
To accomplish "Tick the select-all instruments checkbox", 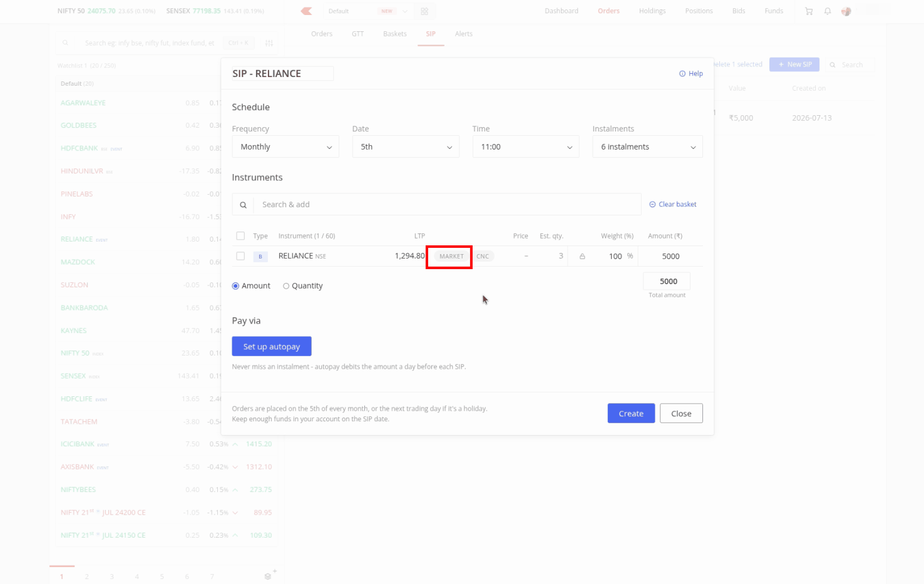I will coord(240,236).
